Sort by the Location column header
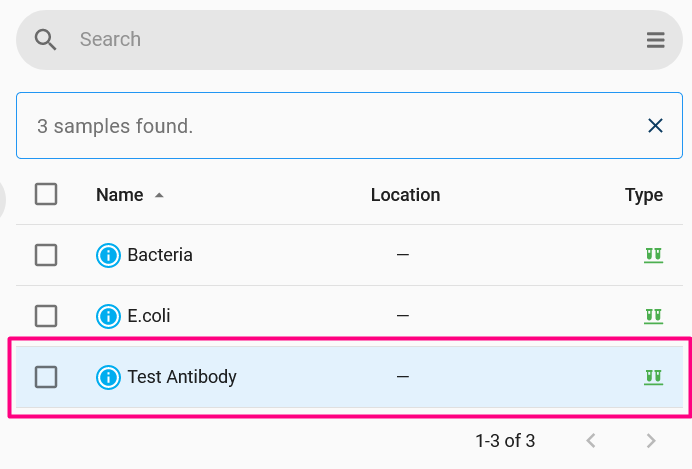Viewport: 692px width, 469px height. (405, 195)
